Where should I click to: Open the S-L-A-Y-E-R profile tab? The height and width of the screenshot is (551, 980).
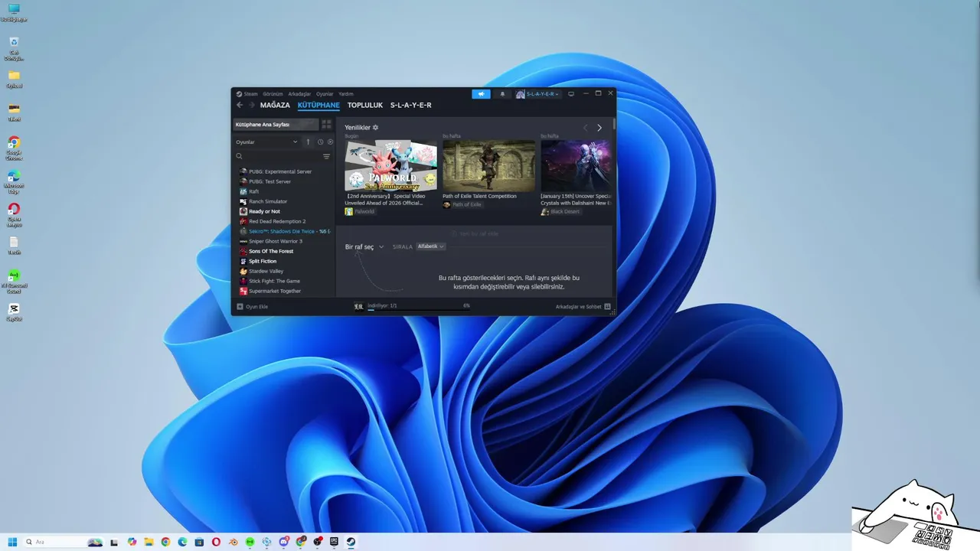(x=411, y=106)
